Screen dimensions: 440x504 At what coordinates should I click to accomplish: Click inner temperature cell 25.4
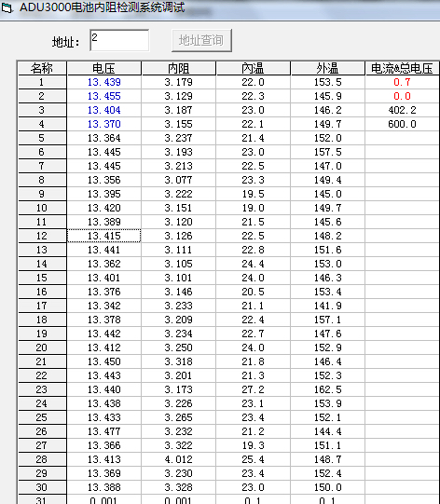(x=254, y=459)
